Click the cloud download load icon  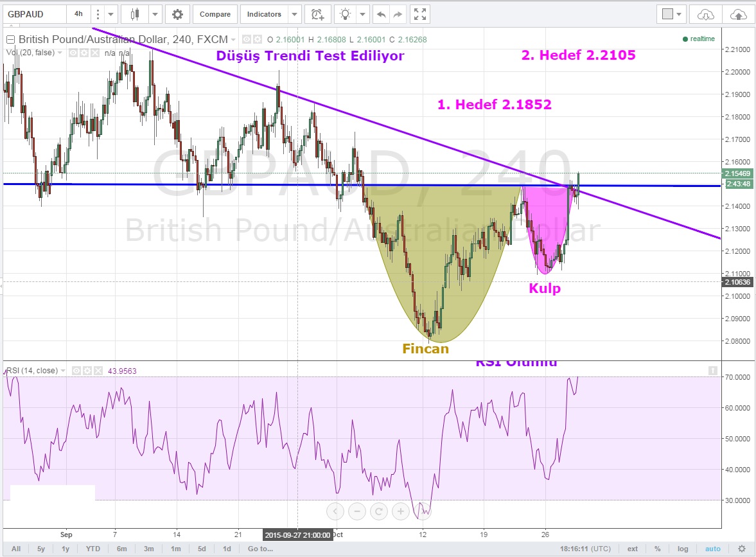click(x=705, y=13)
